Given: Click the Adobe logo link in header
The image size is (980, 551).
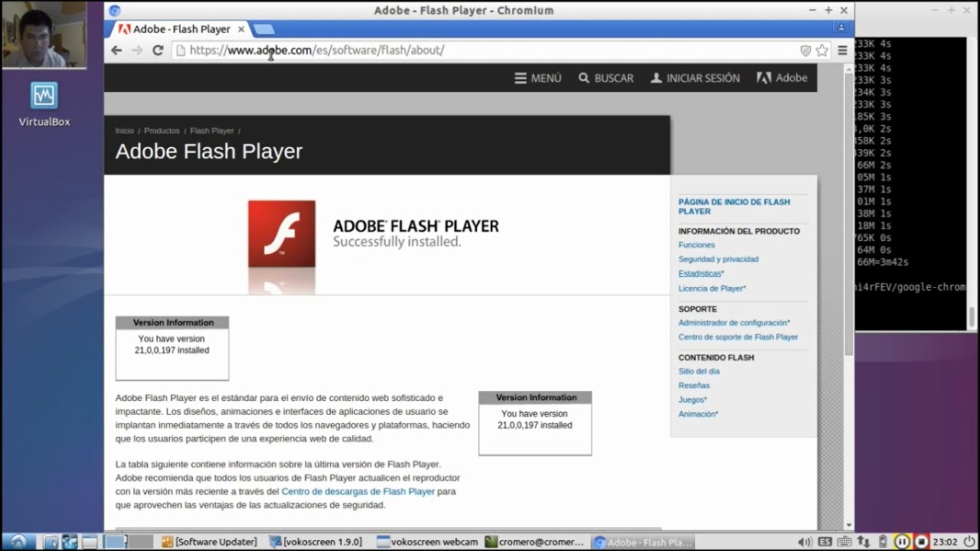Looking at the screenshot, I should point(782,78).
